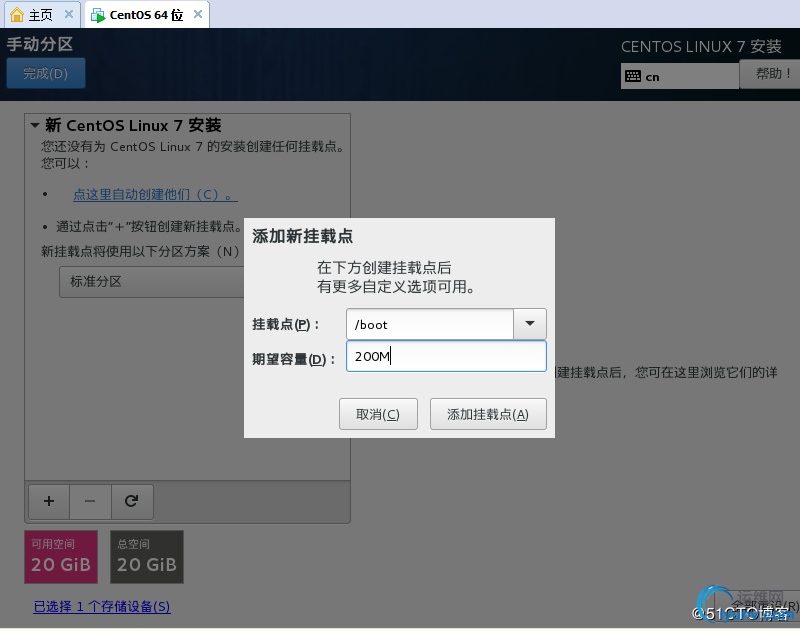
Task: Close the CentOS 64 位 tab
Action: pyautogui.click(x=198, y=14)
